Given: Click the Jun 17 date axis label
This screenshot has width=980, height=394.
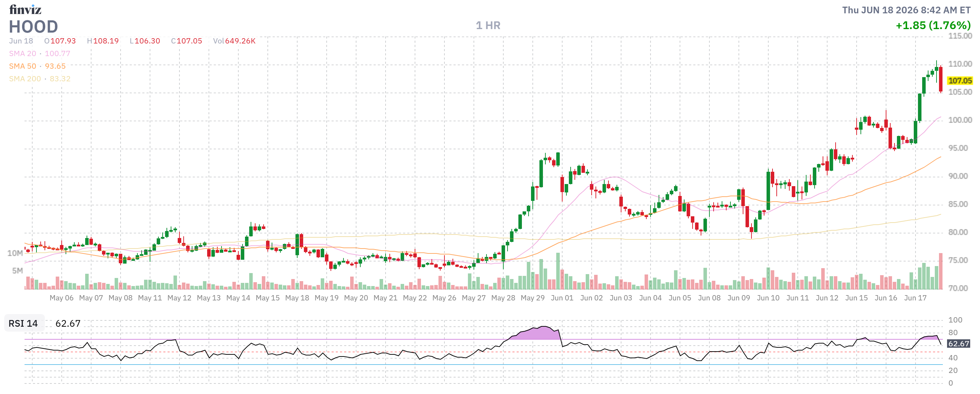Looking at the screenshot, I should 915,298.
